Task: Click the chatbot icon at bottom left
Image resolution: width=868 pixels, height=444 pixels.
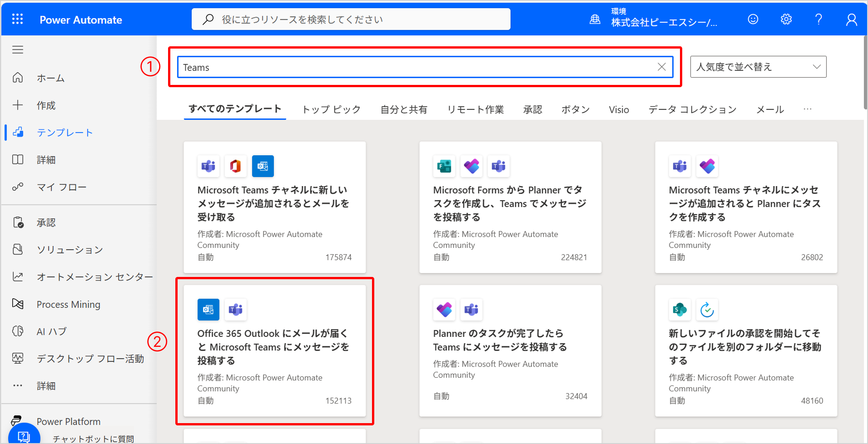Action: pos(24,436)
